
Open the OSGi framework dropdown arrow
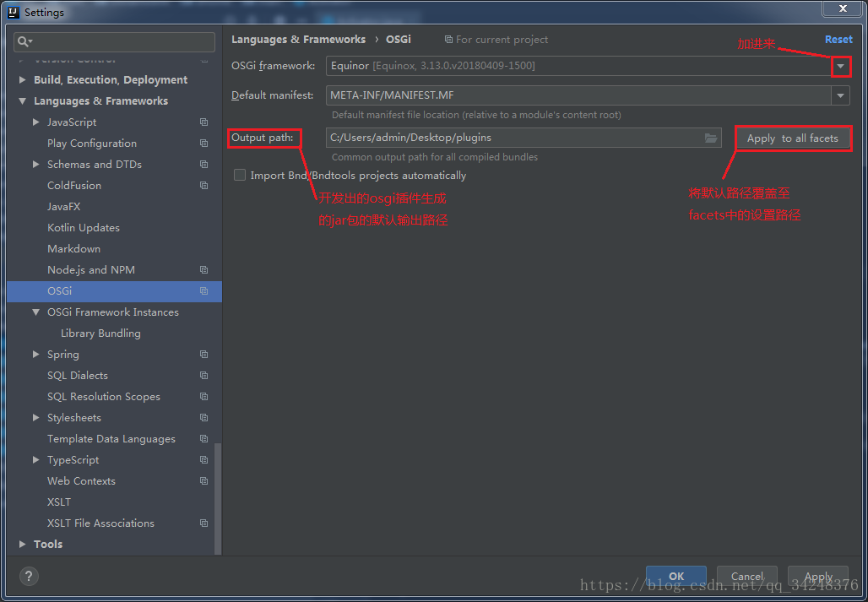pyautogui.click(x=840, y=66)
